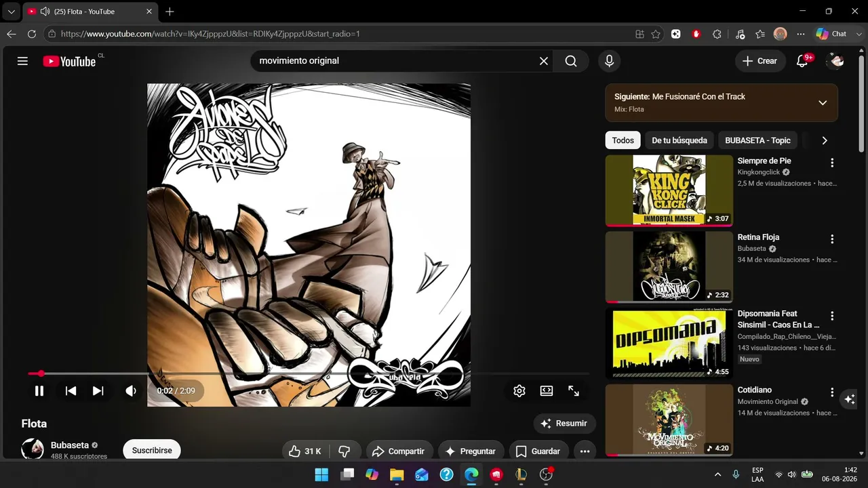The height and width of the screenshot is (488, 868).
Task: Open more actions ellipsis below video
Action: click(585, 451)
